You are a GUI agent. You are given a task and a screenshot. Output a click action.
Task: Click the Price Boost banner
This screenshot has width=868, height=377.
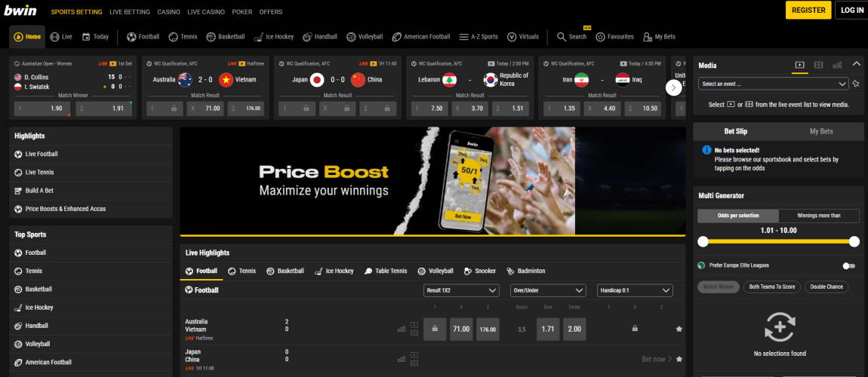(432, 181)
